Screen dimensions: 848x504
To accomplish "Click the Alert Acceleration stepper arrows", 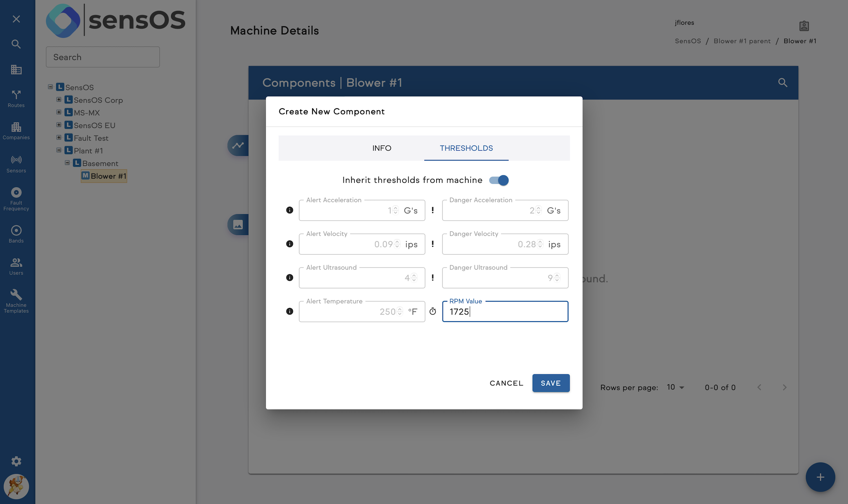I will (396, 210).
